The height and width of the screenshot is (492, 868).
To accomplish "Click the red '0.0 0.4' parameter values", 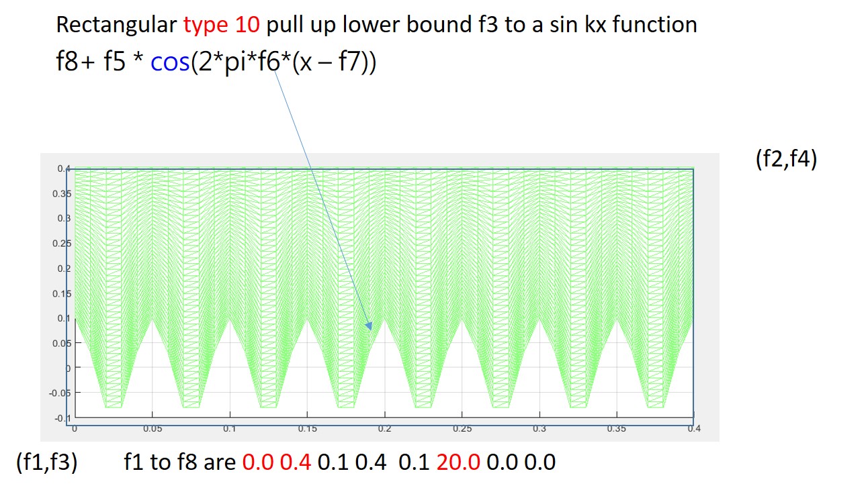I will click(277, 462).
